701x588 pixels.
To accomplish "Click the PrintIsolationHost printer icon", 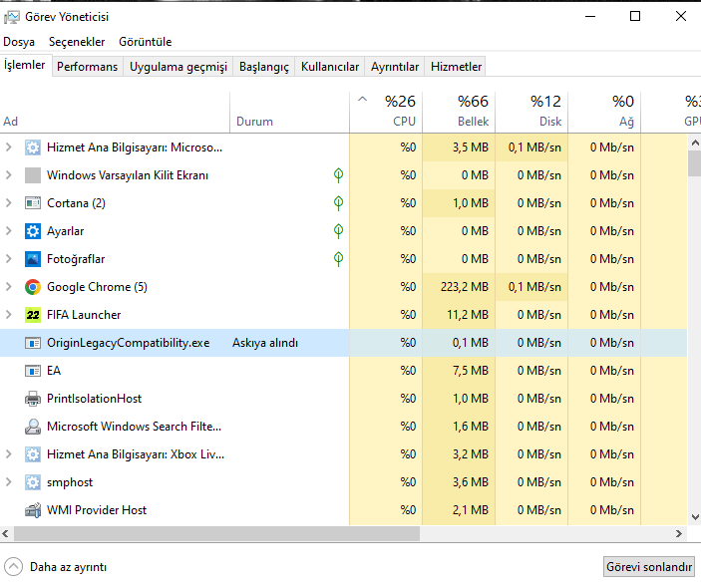I will 33,399.
